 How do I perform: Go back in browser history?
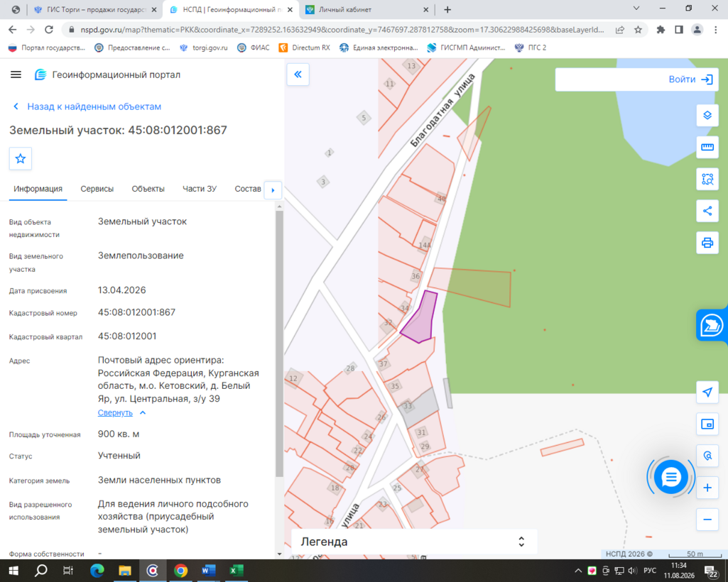point(13,30)
